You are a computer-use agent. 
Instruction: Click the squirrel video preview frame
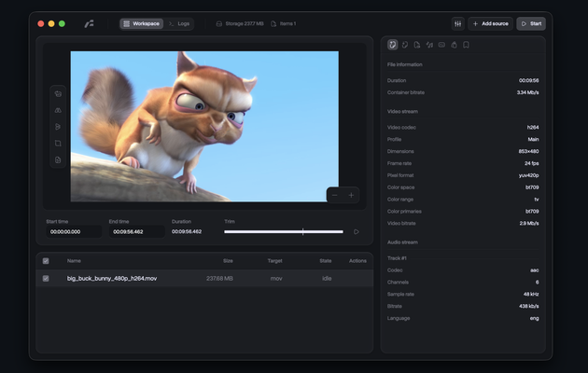[x=204, y=126]
